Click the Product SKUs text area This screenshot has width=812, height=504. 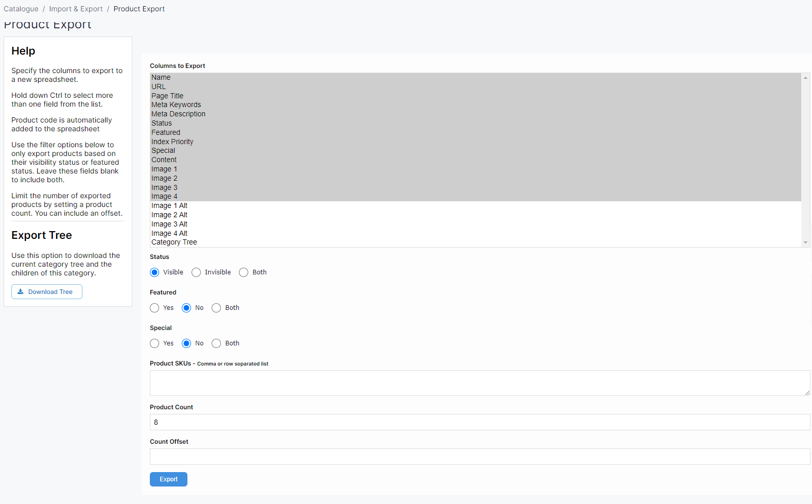point(479,383)
